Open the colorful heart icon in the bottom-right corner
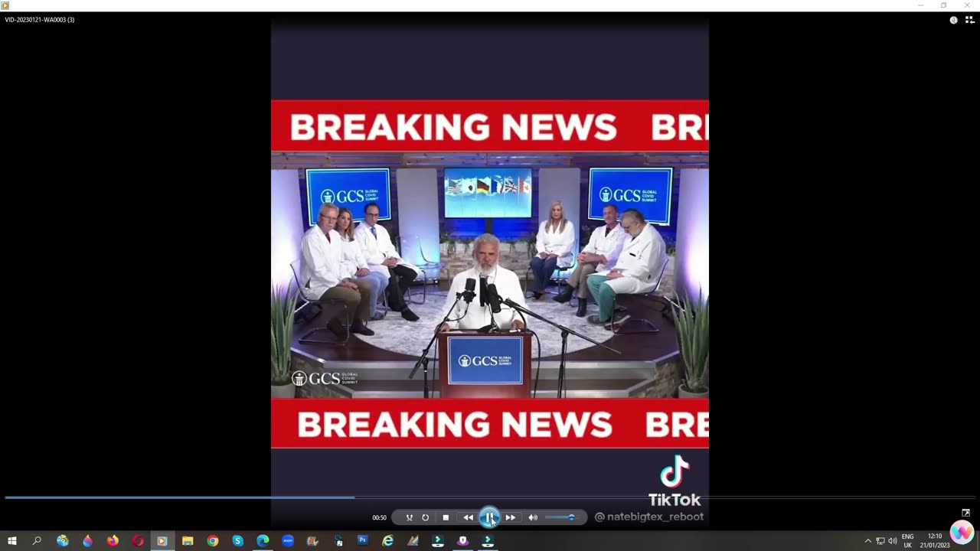 962,532
